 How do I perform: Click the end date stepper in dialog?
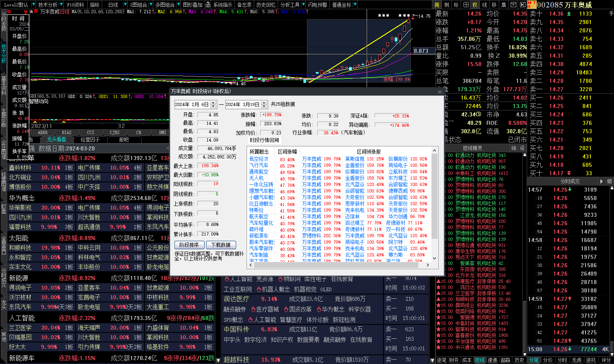[x=264, y=104]
